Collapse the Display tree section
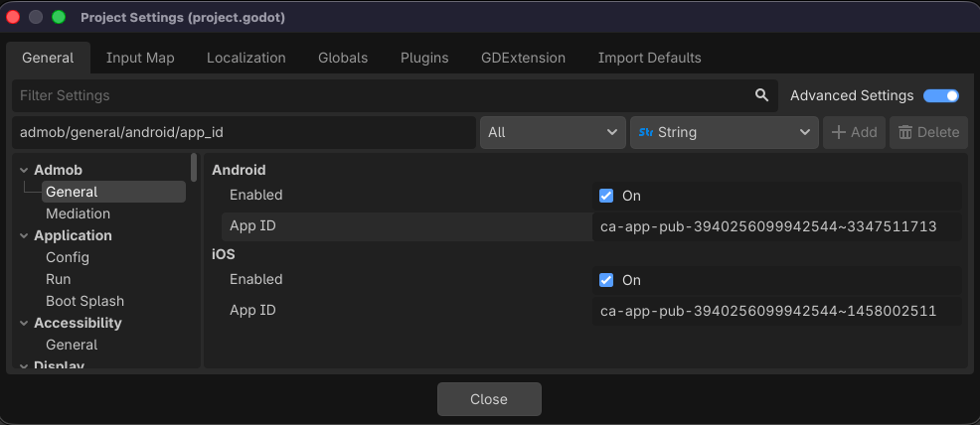 pyautogui.click(x=24, y=366)
